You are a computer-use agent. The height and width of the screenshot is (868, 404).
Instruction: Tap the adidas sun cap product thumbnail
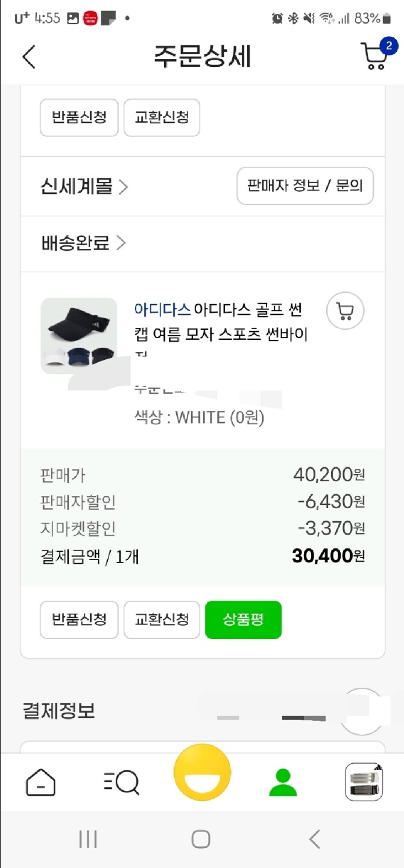point(78,336)
